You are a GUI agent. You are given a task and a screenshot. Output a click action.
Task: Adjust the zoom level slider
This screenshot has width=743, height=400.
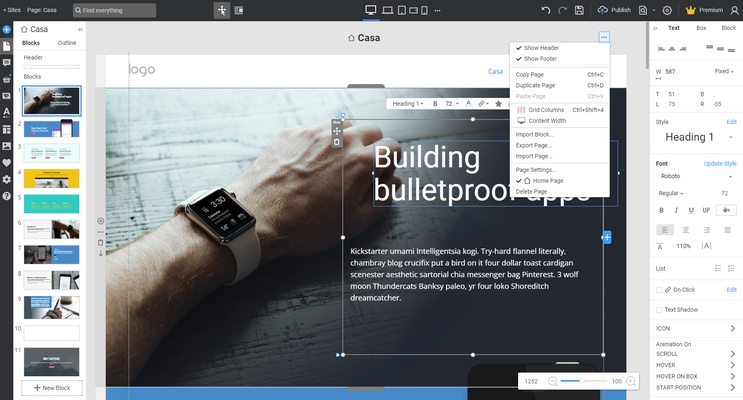coord(583,381)
